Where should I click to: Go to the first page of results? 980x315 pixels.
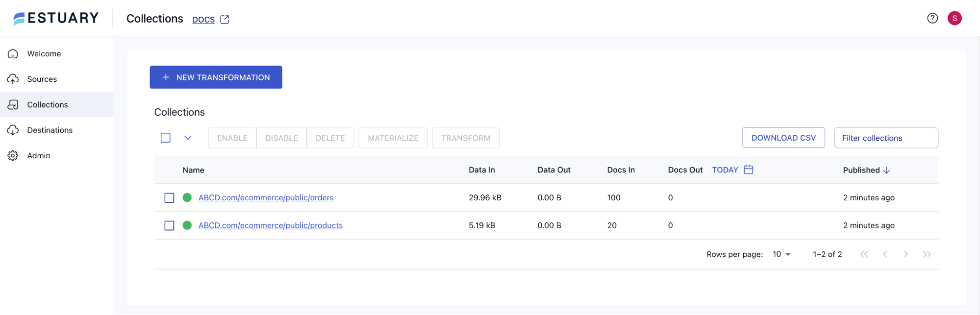pos(864,254)
